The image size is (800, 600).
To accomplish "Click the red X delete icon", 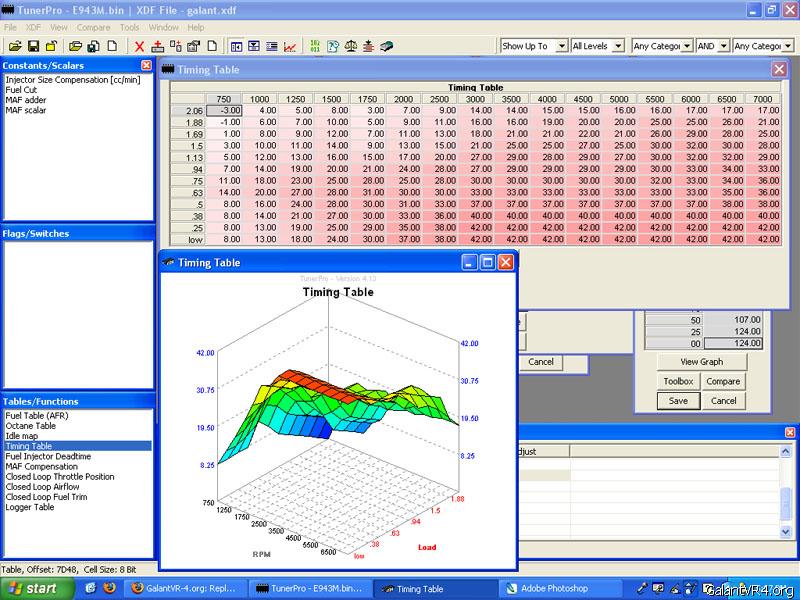I will pos(139,46).
